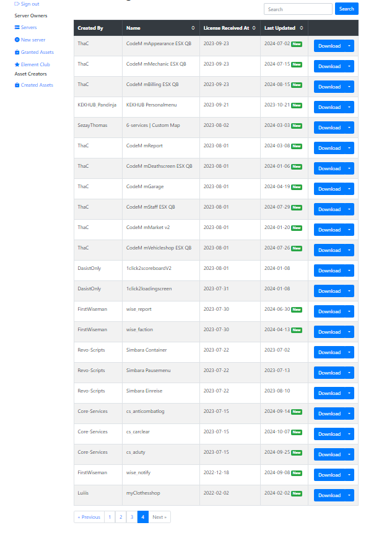Click the Sign out link
The width and height of the screenshot is (392, 533).
coord(30,4)
